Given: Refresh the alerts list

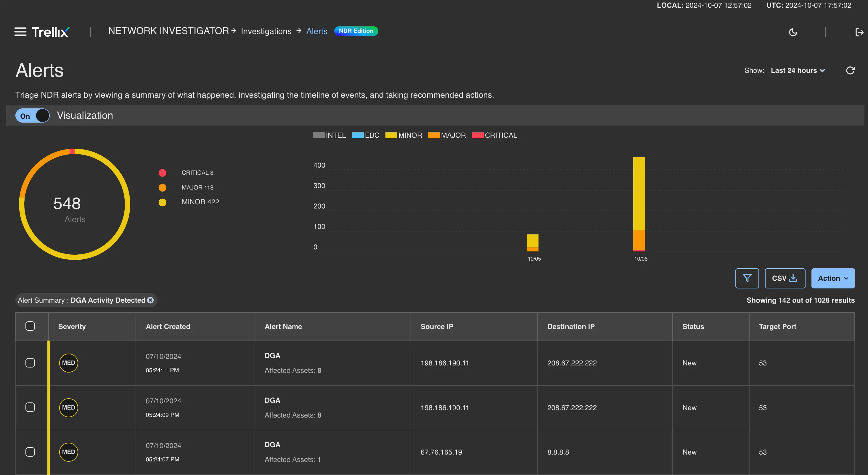Looking at the screenshot, I should tap(851, 70).
